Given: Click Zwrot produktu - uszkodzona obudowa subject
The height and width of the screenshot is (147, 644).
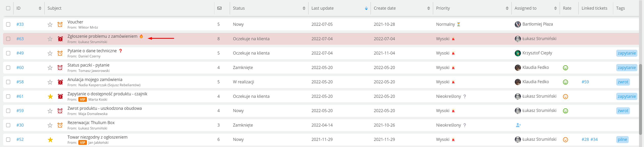Looking at the screenshot, I should (105, 108).
